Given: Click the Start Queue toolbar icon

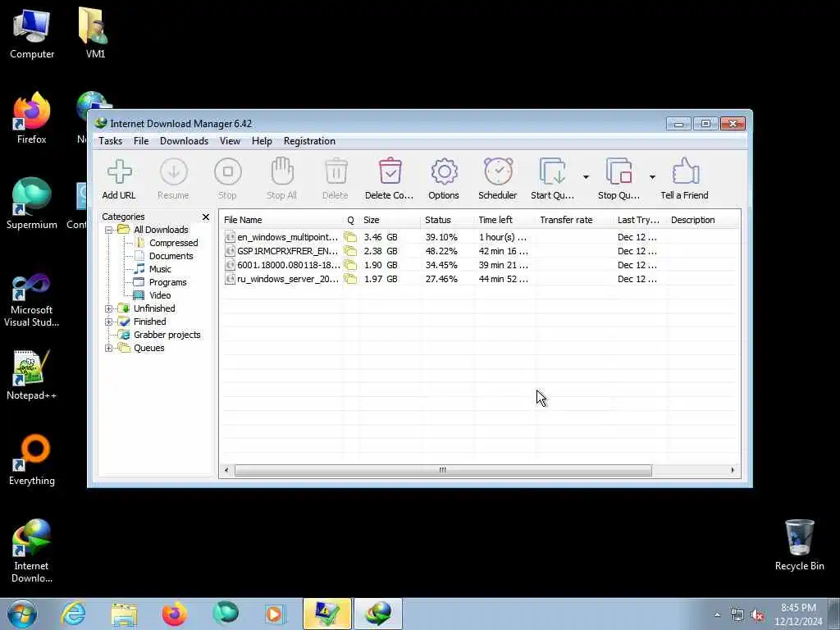Looking at the screenshot, I should (x=552, y=171).
